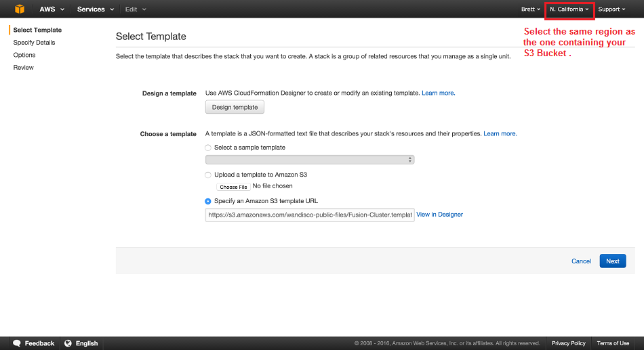Change language via English footer link

pyautogui.click(x=87, y=343)
